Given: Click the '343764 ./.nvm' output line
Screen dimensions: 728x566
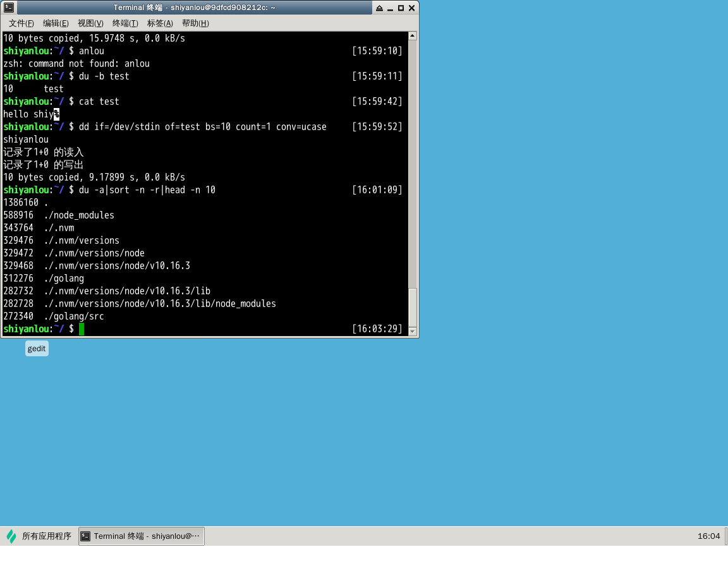Looking at the screenshot, I should tap(39, 228).
